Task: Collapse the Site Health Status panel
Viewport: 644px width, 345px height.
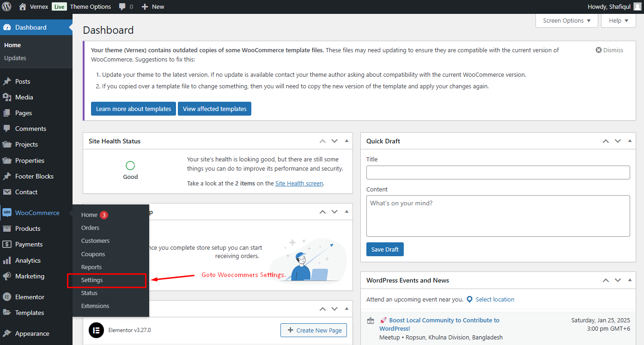Action: point(346,141)
